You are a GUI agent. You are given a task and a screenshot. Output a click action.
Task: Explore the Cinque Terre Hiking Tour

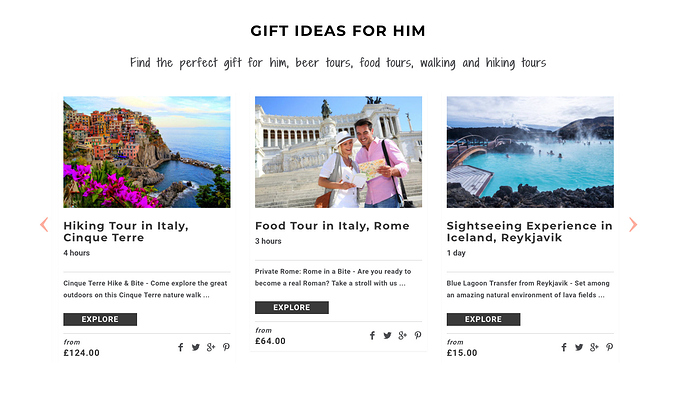tap(100, 319)
